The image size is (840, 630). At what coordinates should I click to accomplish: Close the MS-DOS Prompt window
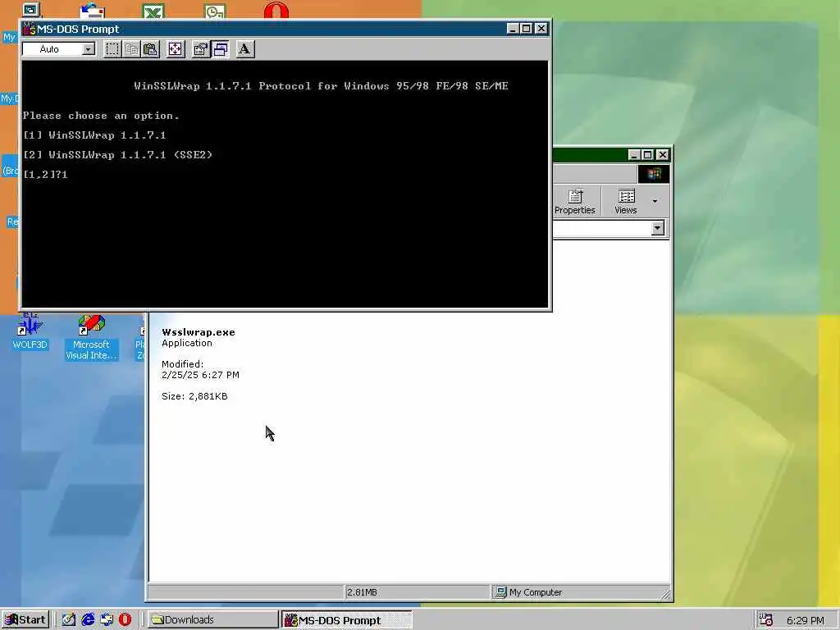coord(541,29)
